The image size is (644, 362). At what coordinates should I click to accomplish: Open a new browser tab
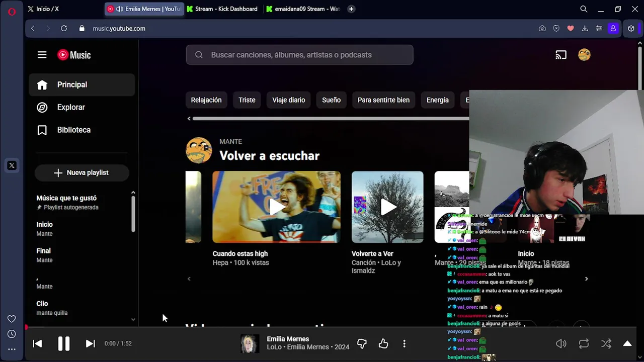[351, 9]
